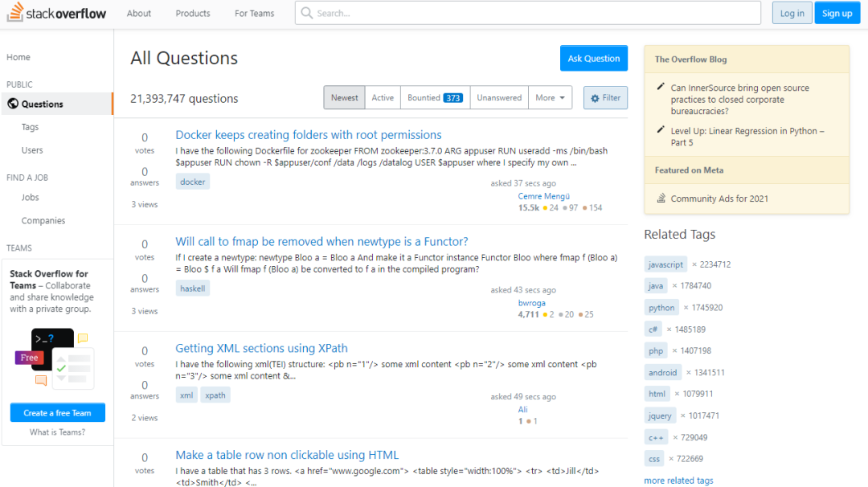Click the docker tag
This screenshot has width=868, height=487.
coord(193,182)
